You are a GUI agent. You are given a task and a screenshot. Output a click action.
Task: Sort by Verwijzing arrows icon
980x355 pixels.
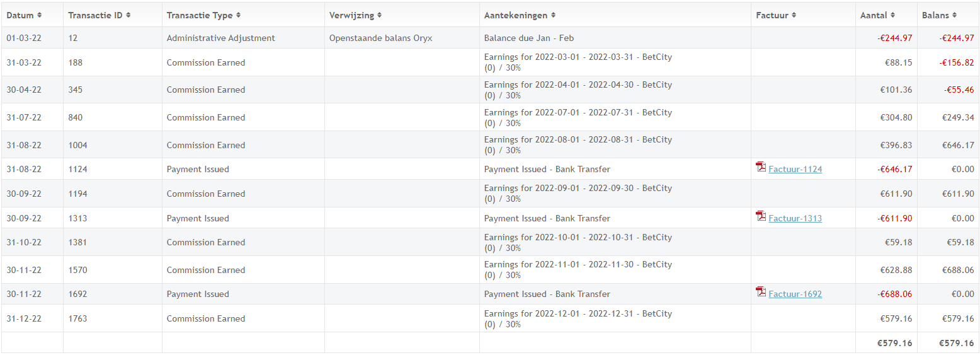(x=379, y=15)
